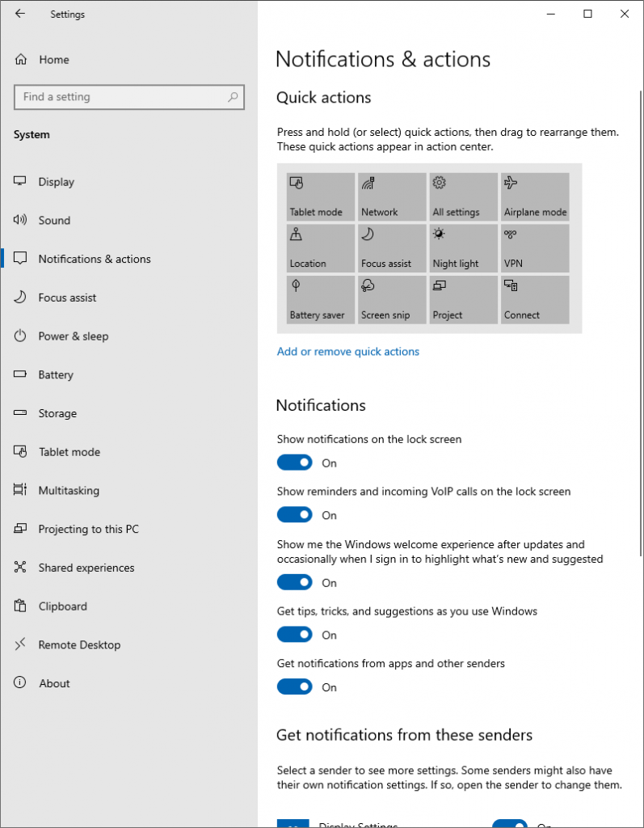Click the back arrow in Settings
This screenshot has height=828, width=644.
[x=20, y=14]
